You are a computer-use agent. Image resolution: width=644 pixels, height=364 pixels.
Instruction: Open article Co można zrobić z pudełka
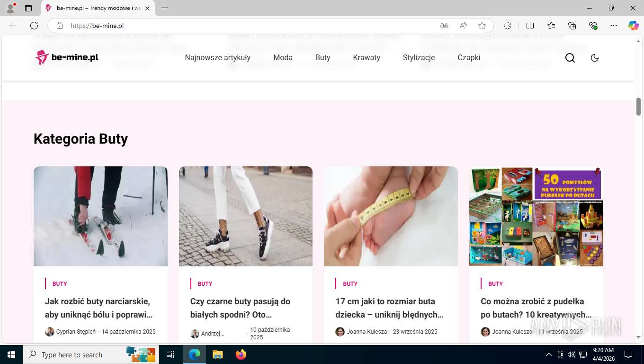536,308
